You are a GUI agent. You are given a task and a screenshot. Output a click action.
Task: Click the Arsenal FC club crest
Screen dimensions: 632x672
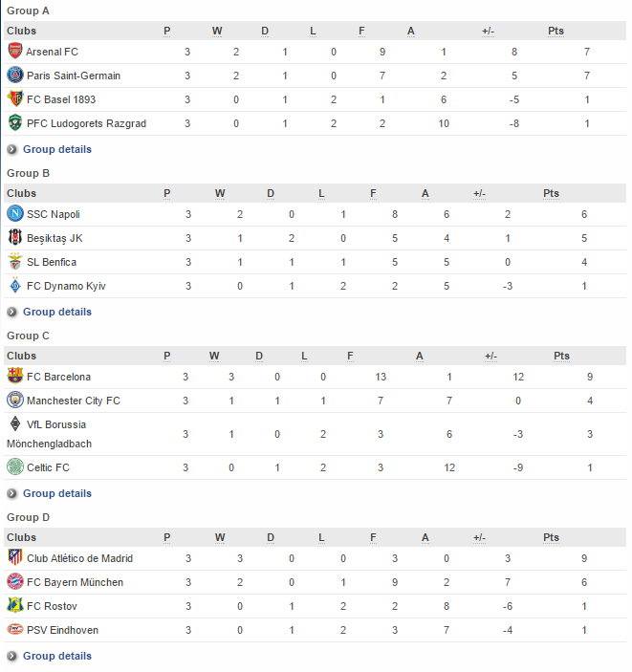[15, 51]
